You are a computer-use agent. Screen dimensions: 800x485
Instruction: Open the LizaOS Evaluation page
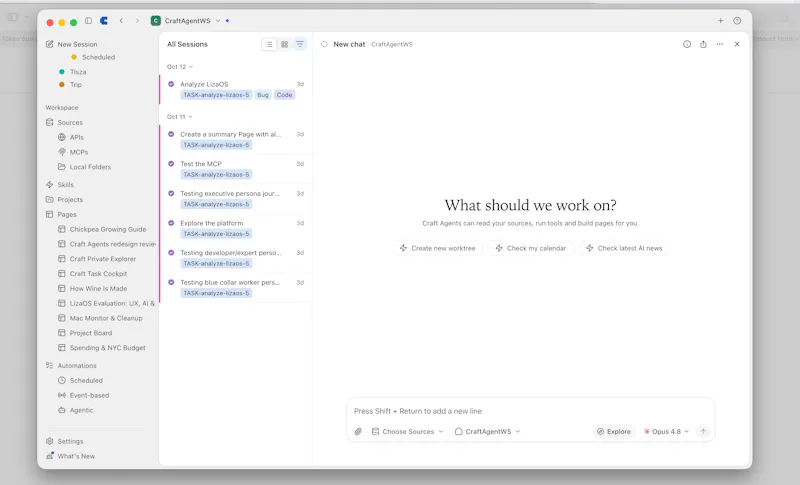click(106, 303)
